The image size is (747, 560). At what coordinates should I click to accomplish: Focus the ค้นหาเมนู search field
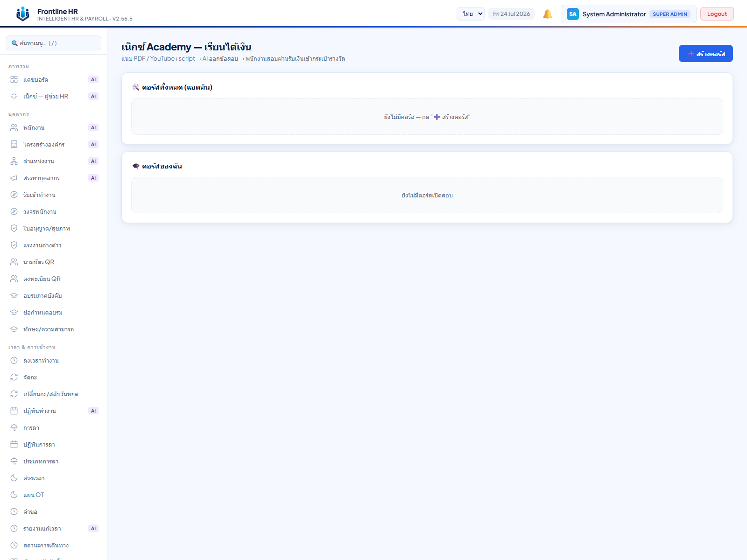click(x=53, y=43)
